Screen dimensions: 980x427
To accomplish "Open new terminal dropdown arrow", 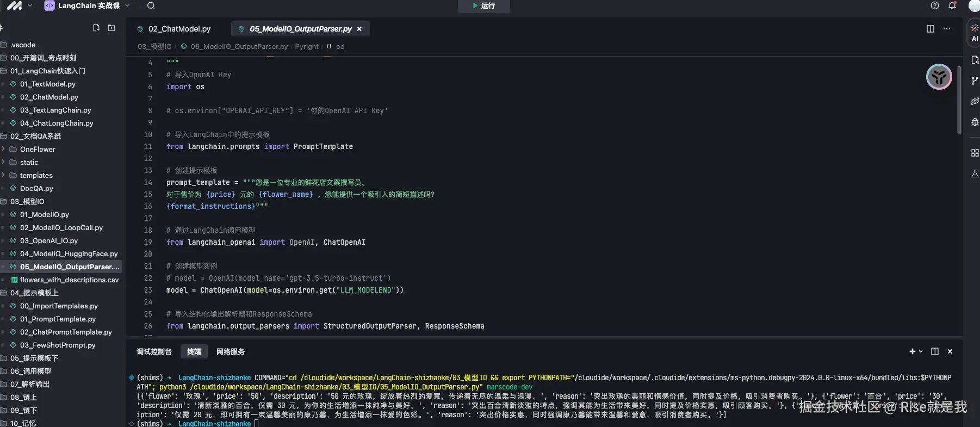I will [921, 351].
